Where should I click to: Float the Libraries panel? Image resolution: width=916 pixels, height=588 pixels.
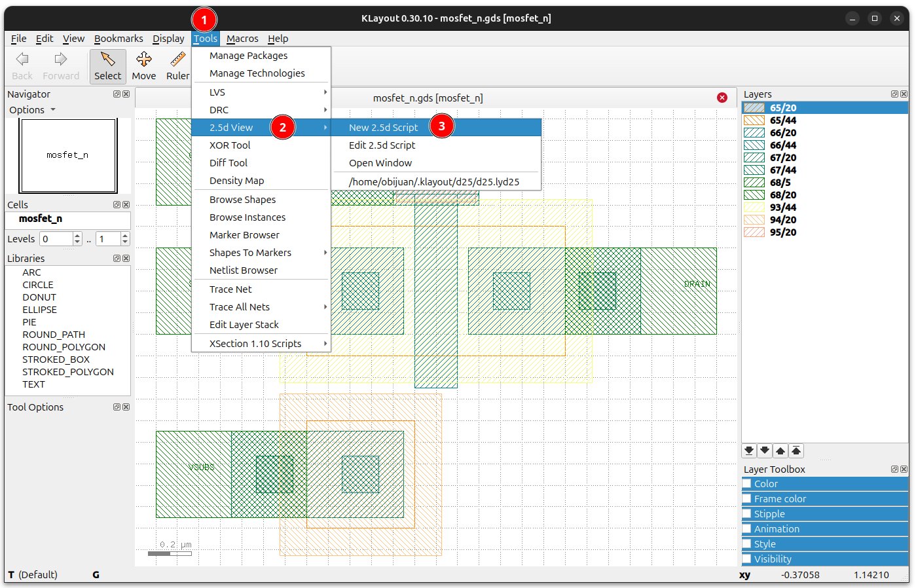117,259
